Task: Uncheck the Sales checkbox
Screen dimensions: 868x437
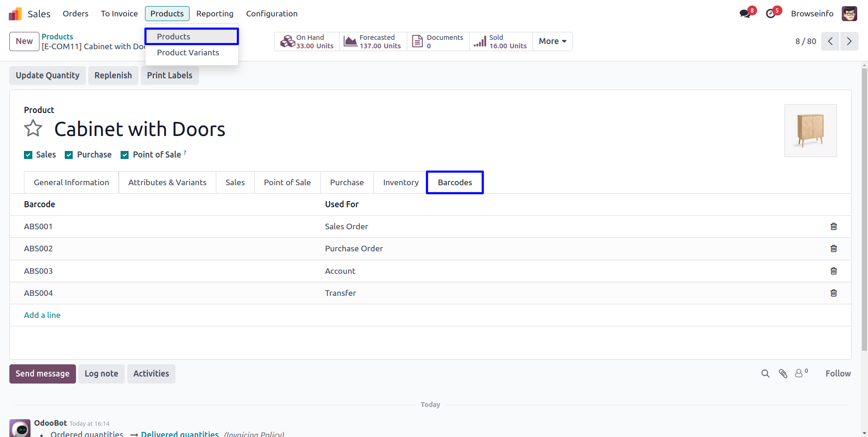Action: pos(29,155)
